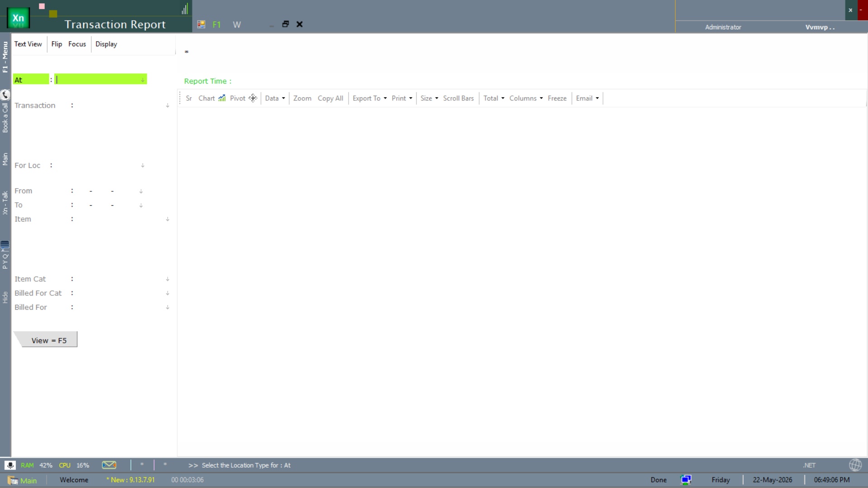Click the envelope mail icon in status bar
The width and height of the screenshot is (868, 488).
[109, 465]
